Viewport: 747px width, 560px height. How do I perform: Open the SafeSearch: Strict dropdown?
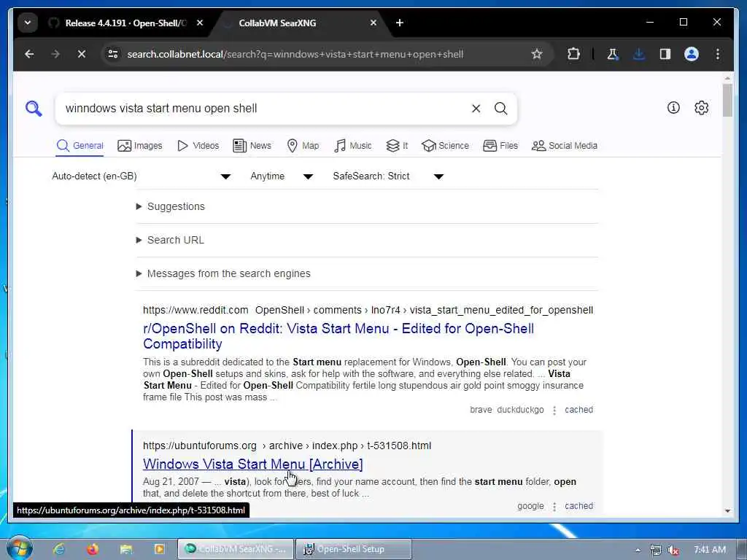click(x=388, y=176)
